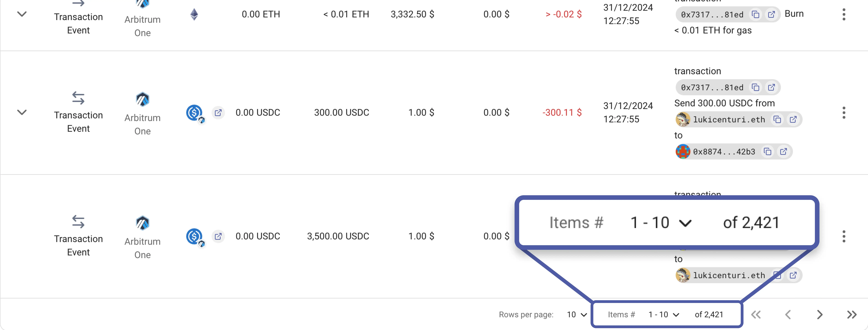
Task: Open the kebab menu for the Burn transaction
Action: point(844,14)
